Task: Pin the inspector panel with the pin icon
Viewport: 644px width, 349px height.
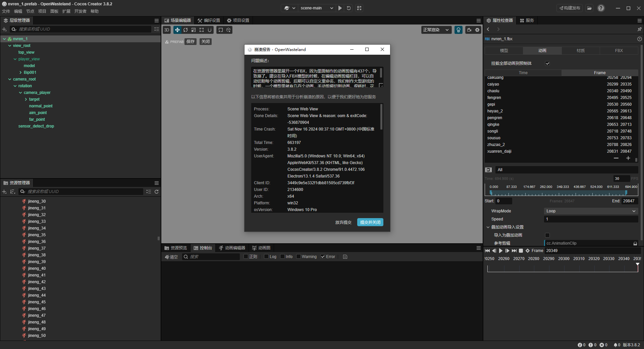Action: [x=639, y=29]
